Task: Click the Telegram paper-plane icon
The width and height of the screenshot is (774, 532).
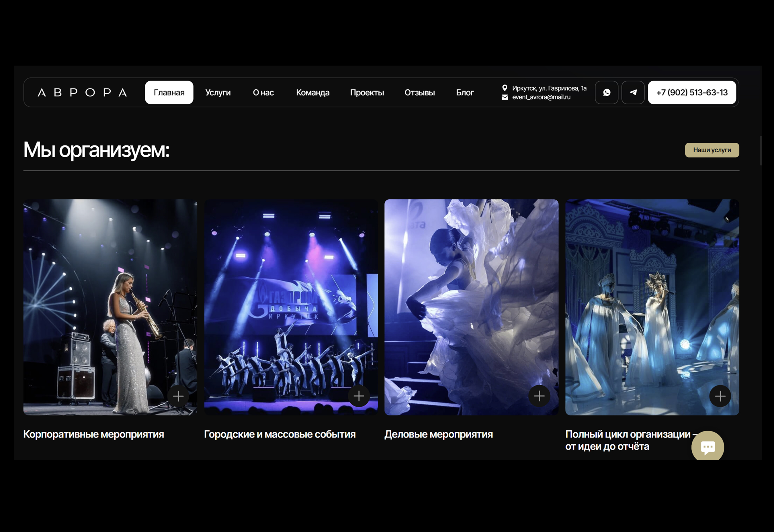Action: tap(633, 92)
